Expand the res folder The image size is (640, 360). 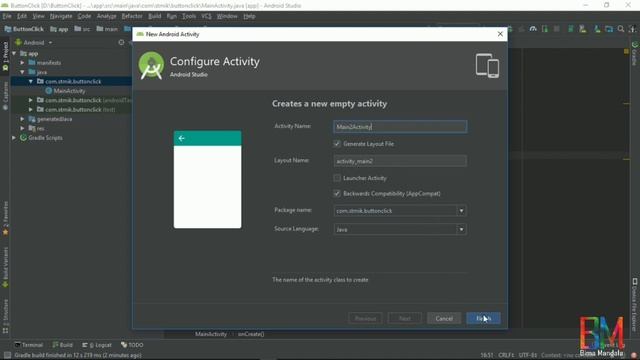coord(22,128)
